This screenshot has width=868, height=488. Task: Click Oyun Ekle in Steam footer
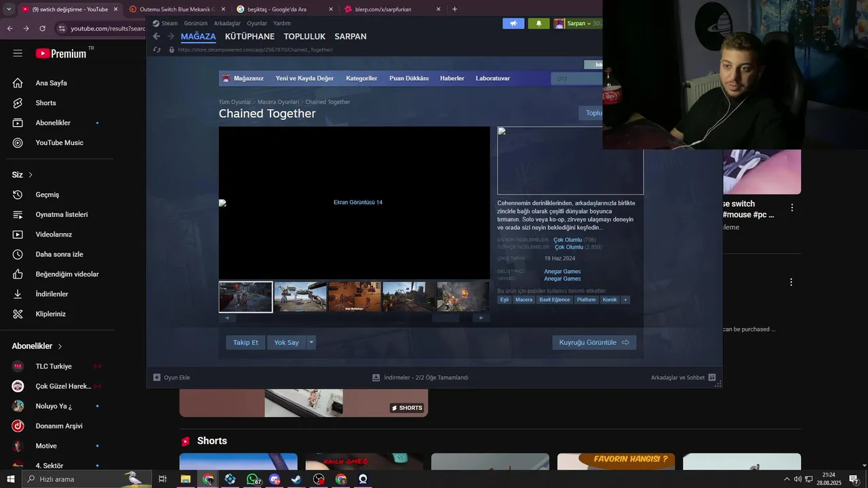[172, 378]
